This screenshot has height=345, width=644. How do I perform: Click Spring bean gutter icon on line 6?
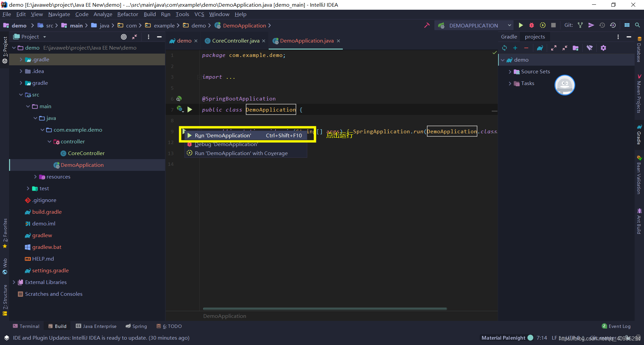point(179,98)
